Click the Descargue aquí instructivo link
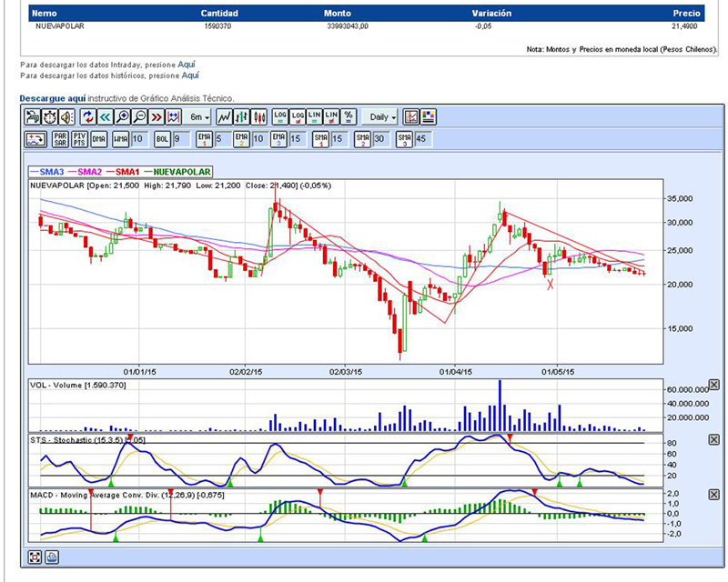Image resolution: width=728 pixels, height=582 pixels. click(53, 98)
